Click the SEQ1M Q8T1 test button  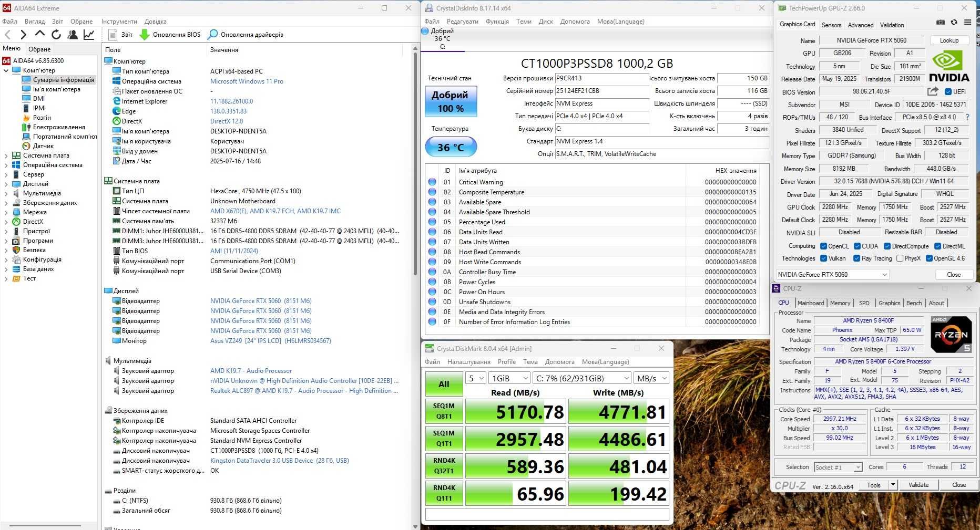(x=444, y=411)
